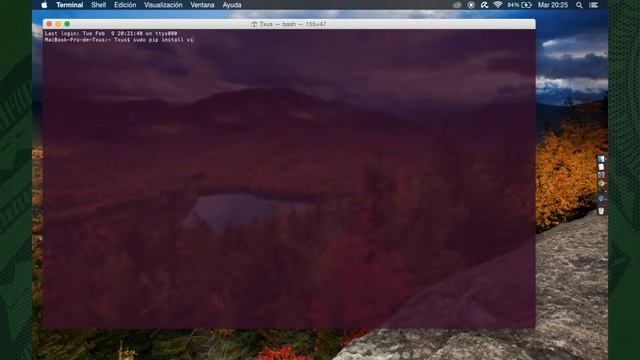Open the image viewer icon in dock
The width and height of the screenshot is (640, 360).
coord(601,175)
